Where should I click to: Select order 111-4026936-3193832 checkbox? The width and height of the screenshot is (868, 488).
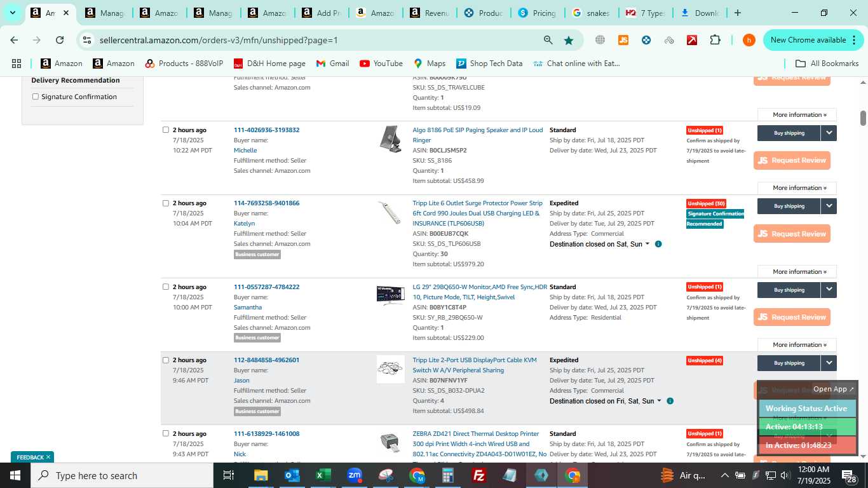166,130
